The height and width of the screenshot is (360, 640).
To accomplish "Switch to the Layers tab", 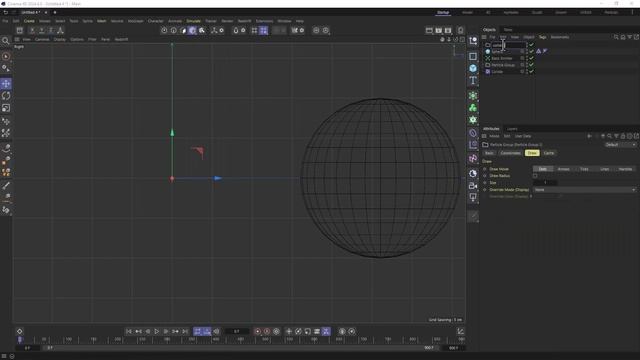I will (x=512, y=129).
